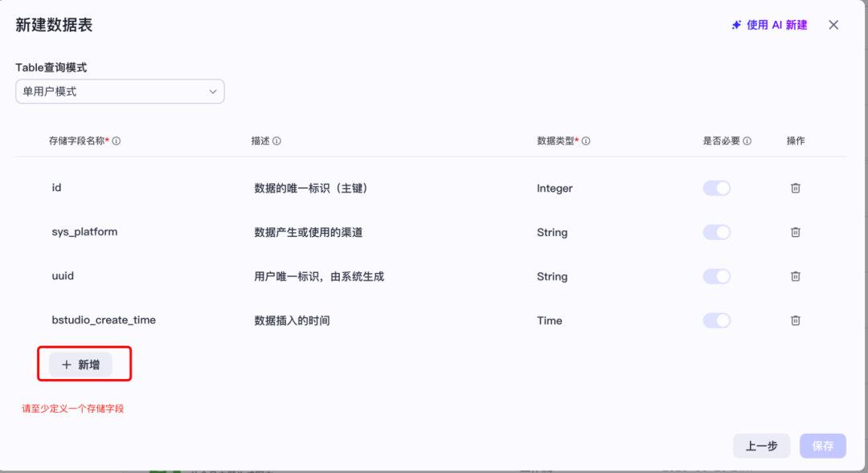Go back with 上一步 button

coord(762,446)
